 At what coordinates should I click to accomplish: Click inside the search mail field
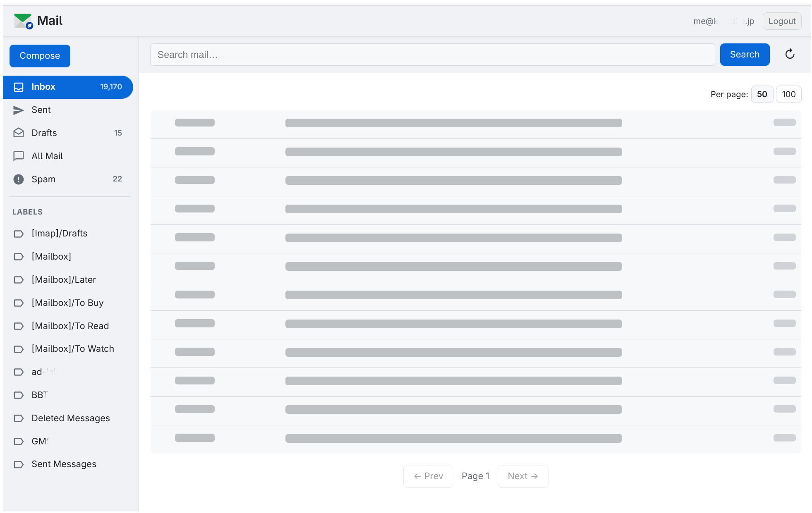432,54
